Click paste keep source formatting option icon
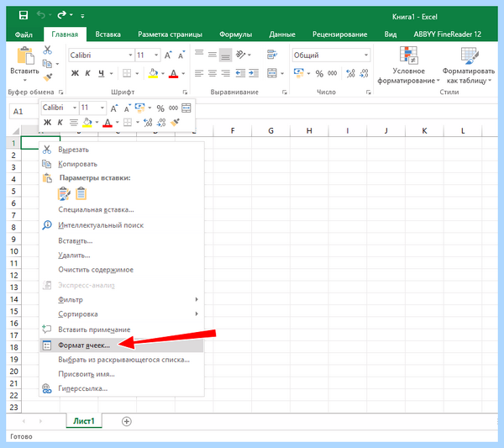The image size is (504, 448). click(x=64, y=194)
